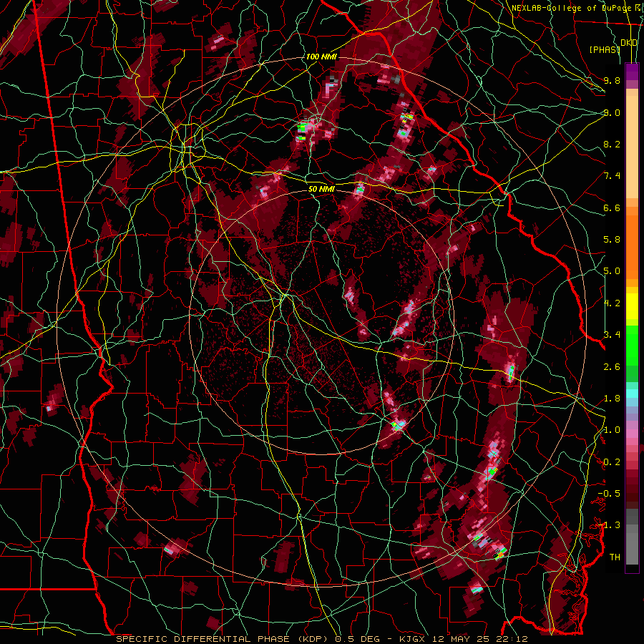Click the 0.2 scale value
This screenshot has width=644, height=644.
[612, 462]
